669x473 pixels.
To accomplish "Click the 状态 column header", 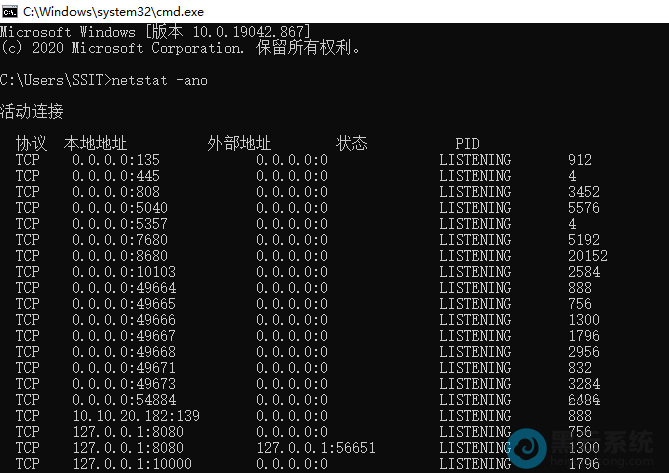I will point(352,144).
